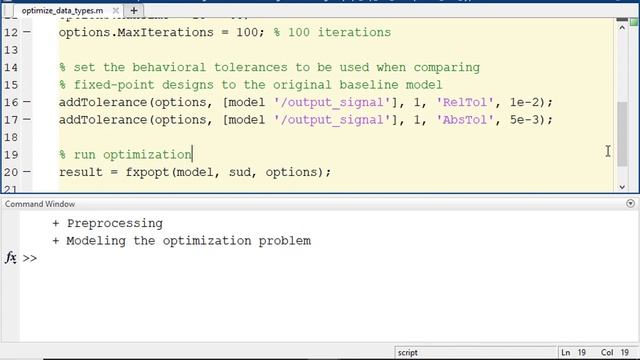Click the 'Col 19' status indicator
The width and height of the screenshot is (640, 360).
tap(614, 353)
